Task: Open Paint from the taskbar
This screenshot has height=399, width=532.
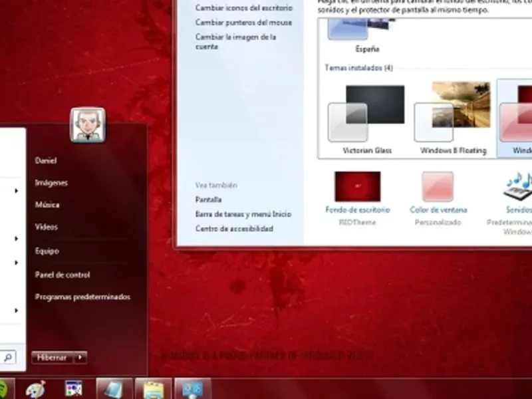Action: coord(36,389)
